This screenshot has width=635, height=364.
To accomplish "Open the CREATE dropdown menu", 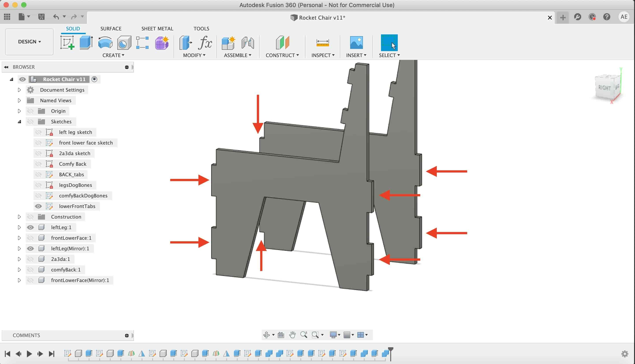I will coord(113,55).
